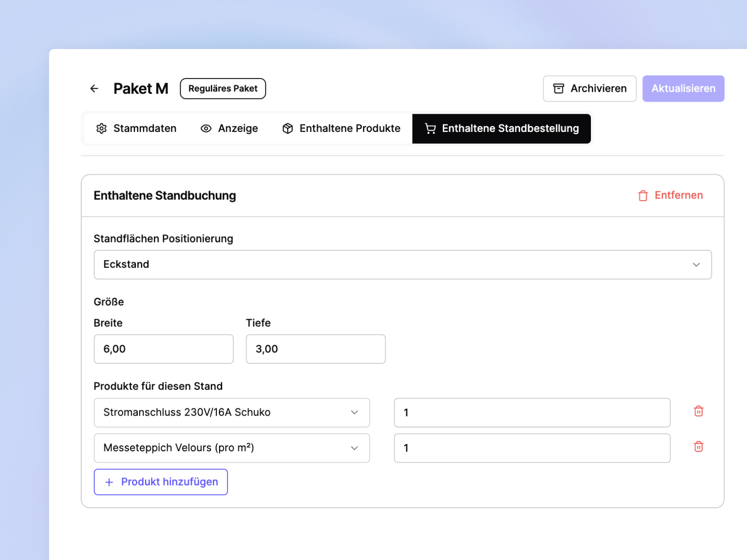Click the plus icon in Produkt hinzufügen
The image size is (747, 560).
(109, 482)
